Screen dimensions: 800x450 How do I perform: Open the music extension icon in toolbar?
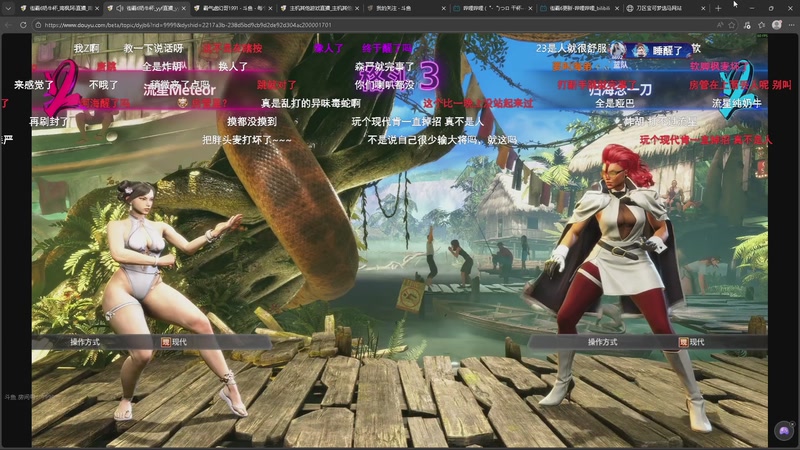(747, 24)
